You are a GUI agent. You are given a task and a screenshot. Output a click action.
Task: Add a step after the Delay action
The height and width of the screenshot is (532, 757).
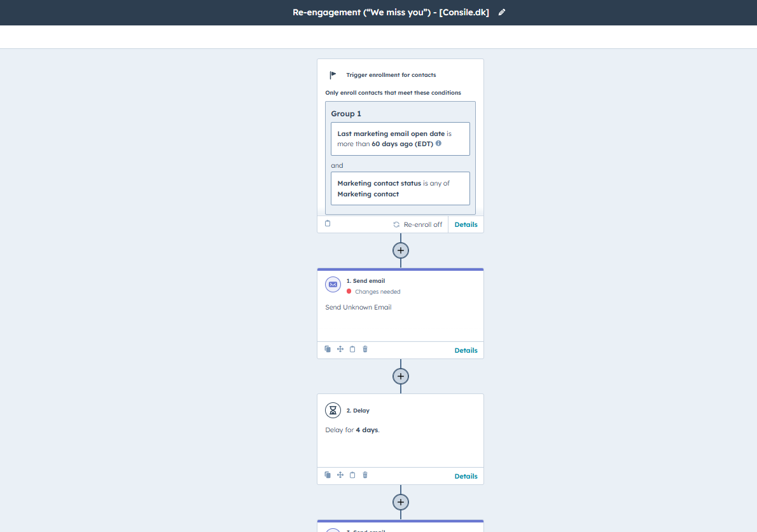pos(400,502)
